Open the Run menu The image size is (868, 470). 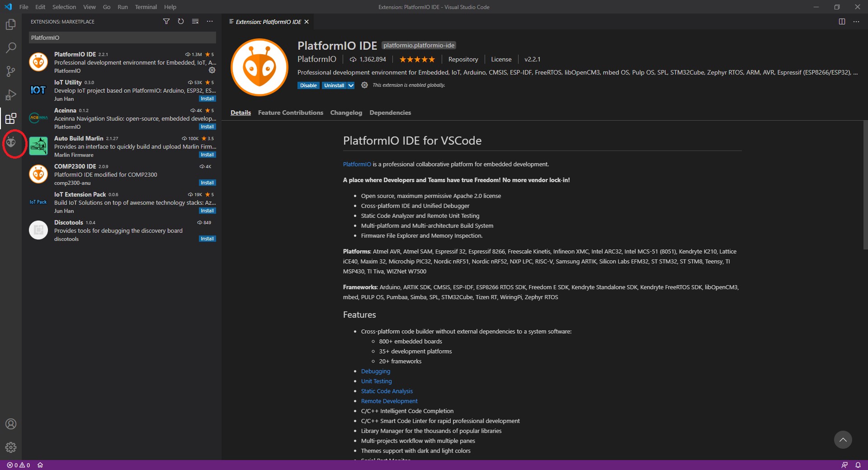(x=123, y=7)
